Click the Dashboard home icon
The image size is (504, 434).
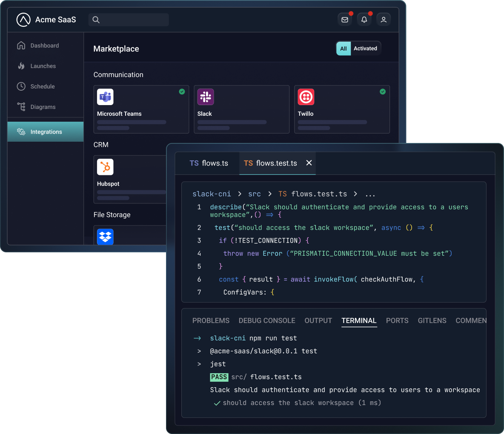pos(21,45)
